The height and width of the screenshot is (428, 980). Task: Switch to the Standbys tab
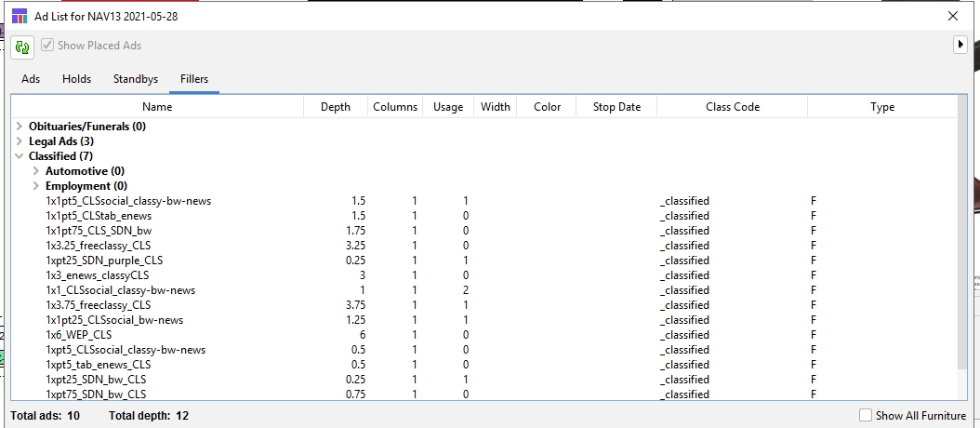click(136, 79)
